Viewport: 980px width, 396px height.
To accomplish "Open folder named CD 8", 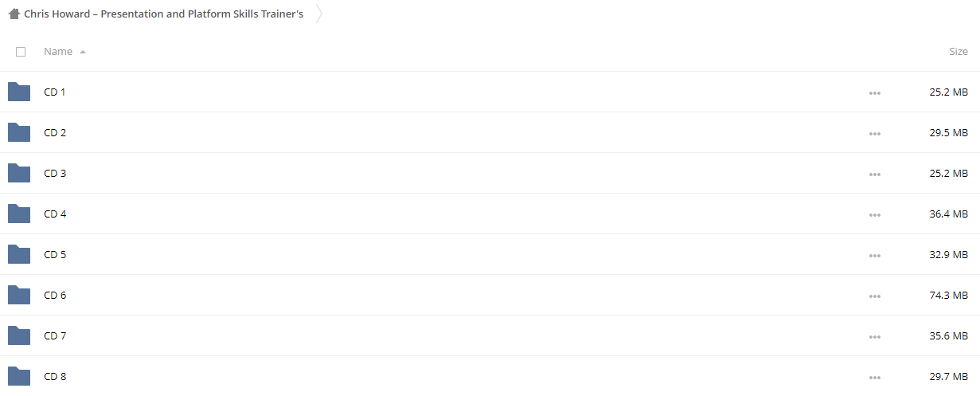I will pos(55,376).
